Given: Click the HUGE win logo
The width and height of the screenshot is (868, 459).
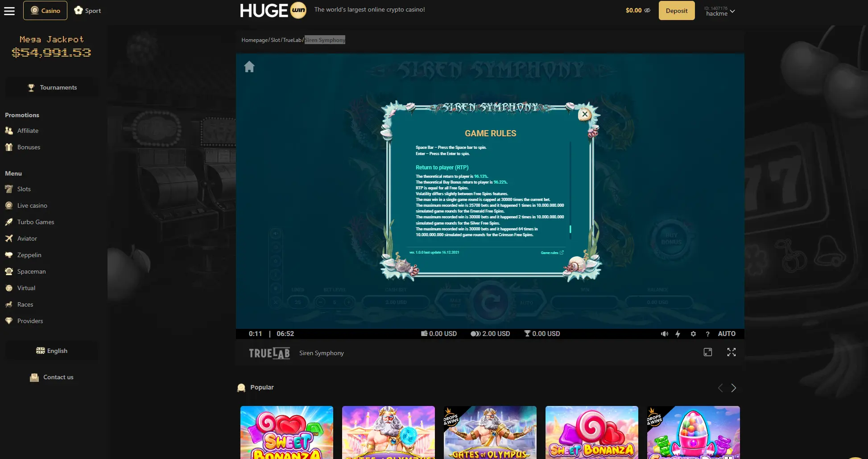Looking at the screenshot, I should (x=273, y=10).
